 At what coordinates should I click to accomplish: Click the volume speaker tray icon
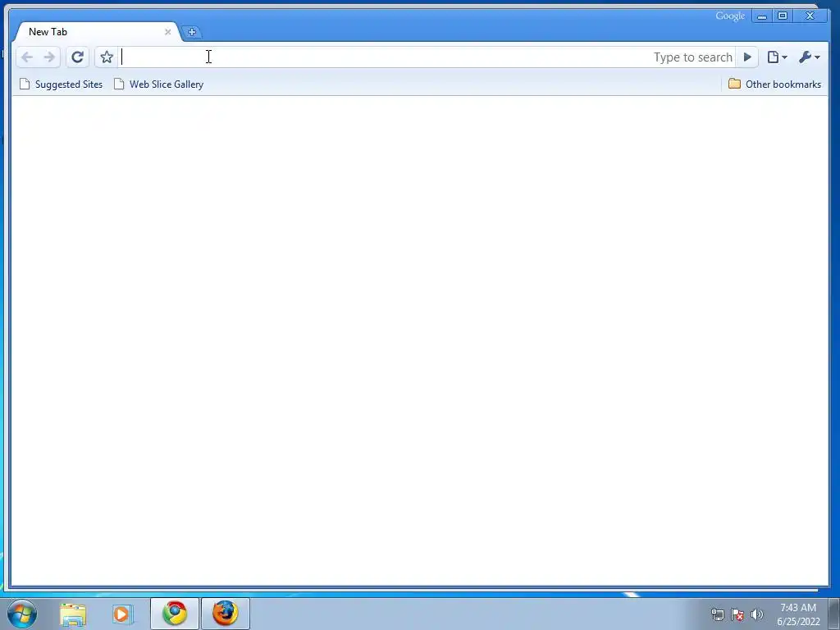tap(757, 614)
